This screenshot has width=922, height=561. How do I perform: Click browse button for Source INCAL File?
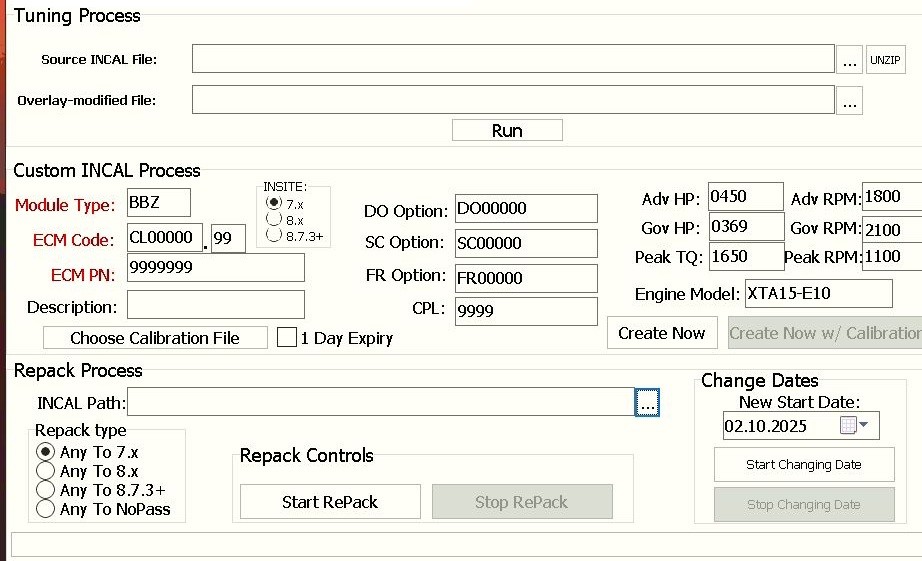(x=850, y=60)
